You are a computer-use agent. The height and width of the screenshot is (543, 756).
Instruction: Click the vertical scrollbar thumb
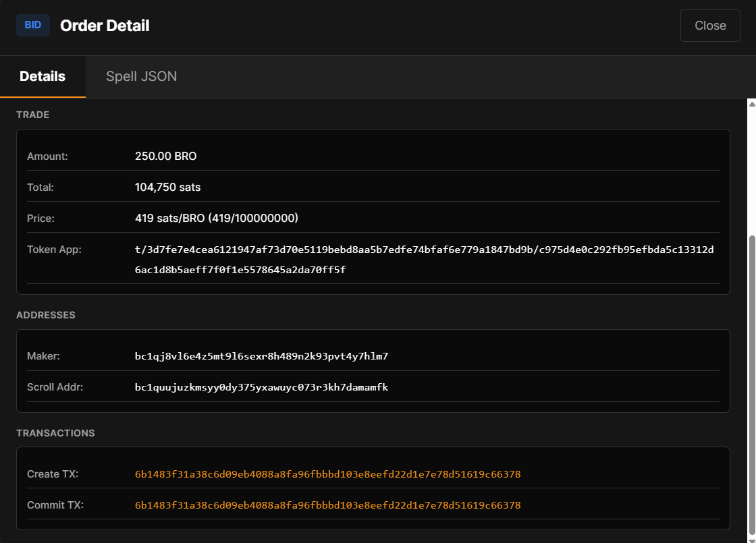[x=752, y=385]
